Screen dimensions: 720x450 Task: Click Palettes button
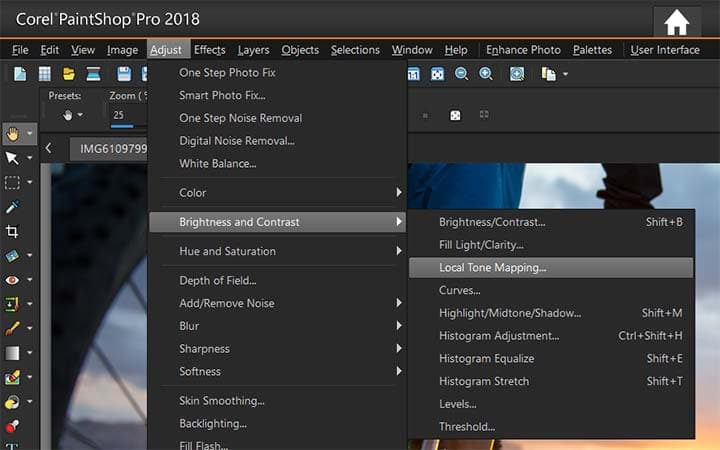pos(592,50)
